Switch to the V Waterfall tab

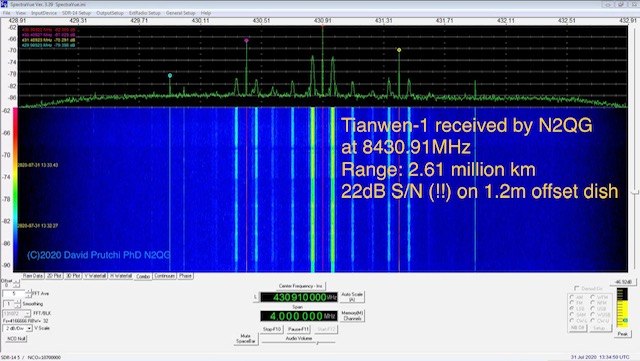tap(95, 276)
